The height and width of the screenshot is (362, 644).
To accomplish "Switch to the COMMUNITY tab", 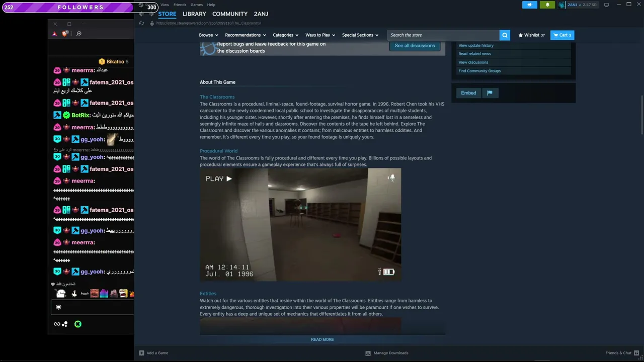I will [x=230, y=14].
